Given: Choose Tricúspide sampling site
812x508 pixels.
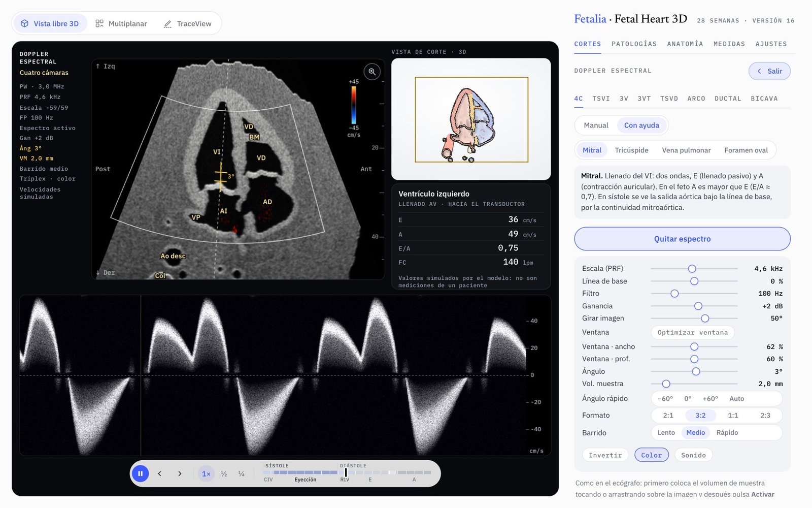Looking at the screenshot, I should [x=631, y=150].
